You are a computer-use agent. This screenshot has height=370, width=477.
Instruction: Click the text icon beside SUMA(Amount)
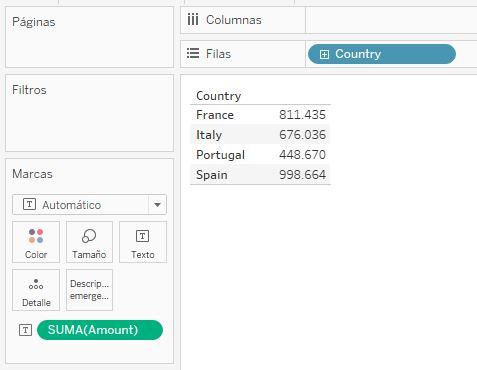coord(25,330)
